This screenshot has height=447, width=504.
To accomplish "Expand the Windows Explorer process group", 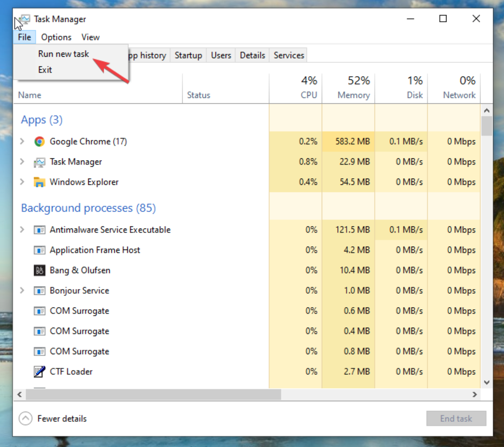I will tap(22, 182).
